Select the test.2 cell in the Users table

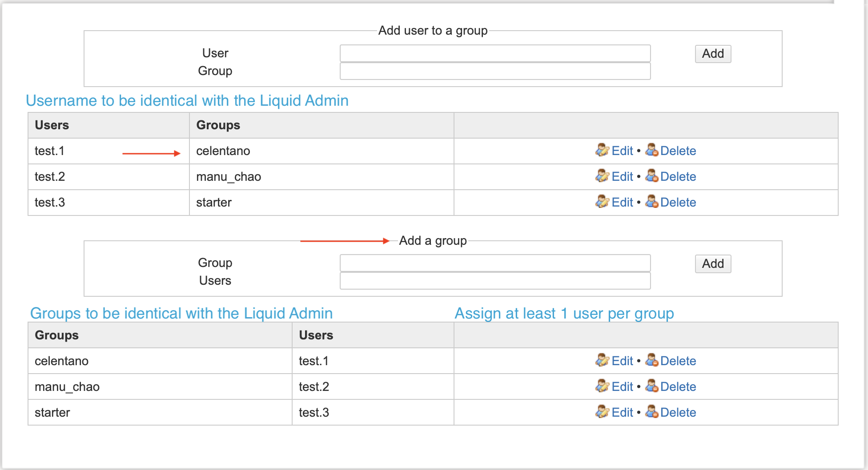(x=50, y=176)
